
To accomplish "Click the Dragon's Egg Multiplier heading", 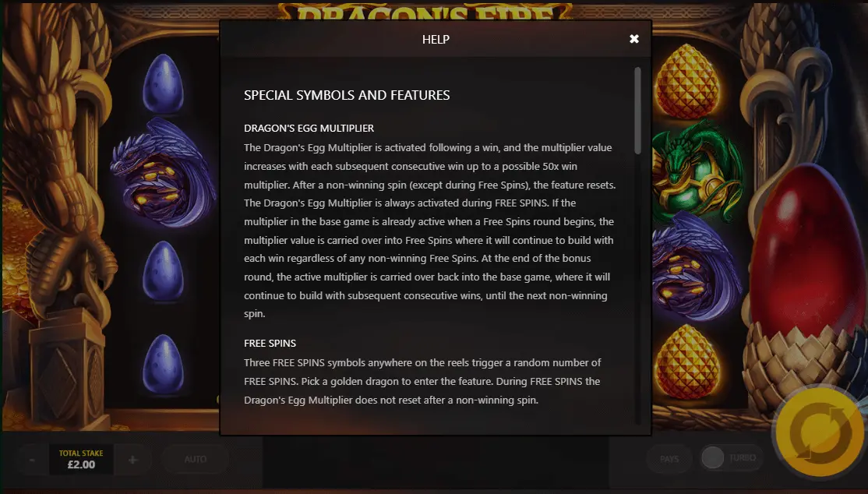I will 309,128.
